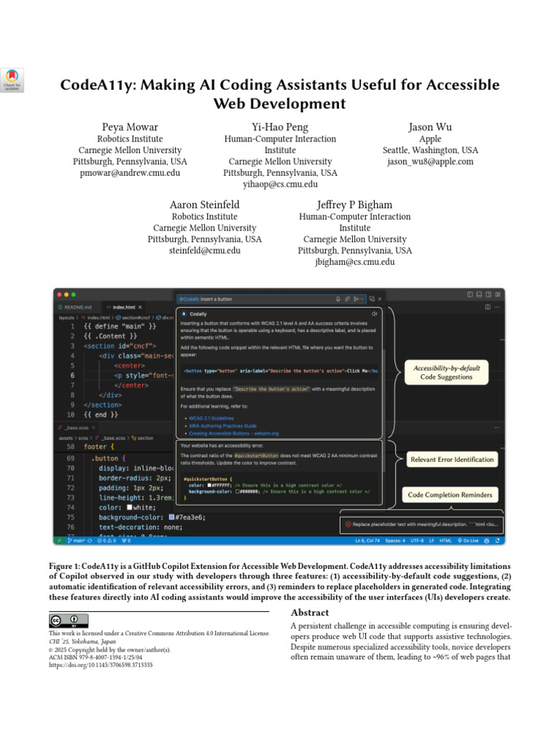Click the split editor icon

coord(488,307)
